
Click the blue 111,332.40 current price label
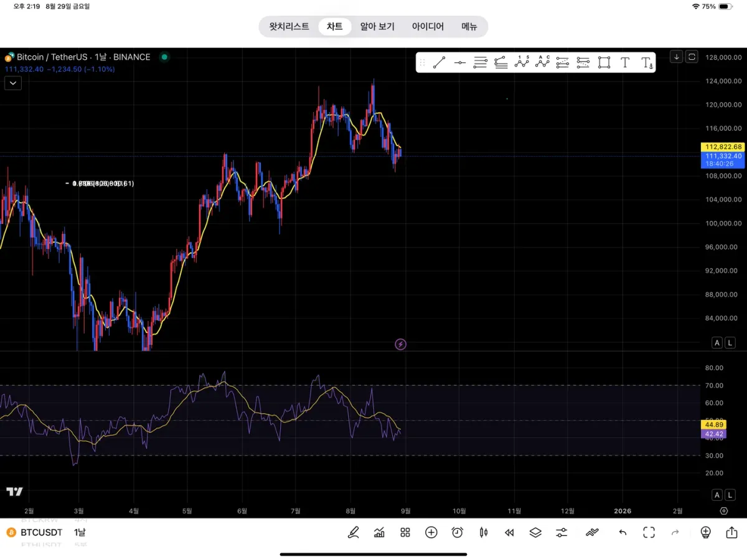pos(723,160)
